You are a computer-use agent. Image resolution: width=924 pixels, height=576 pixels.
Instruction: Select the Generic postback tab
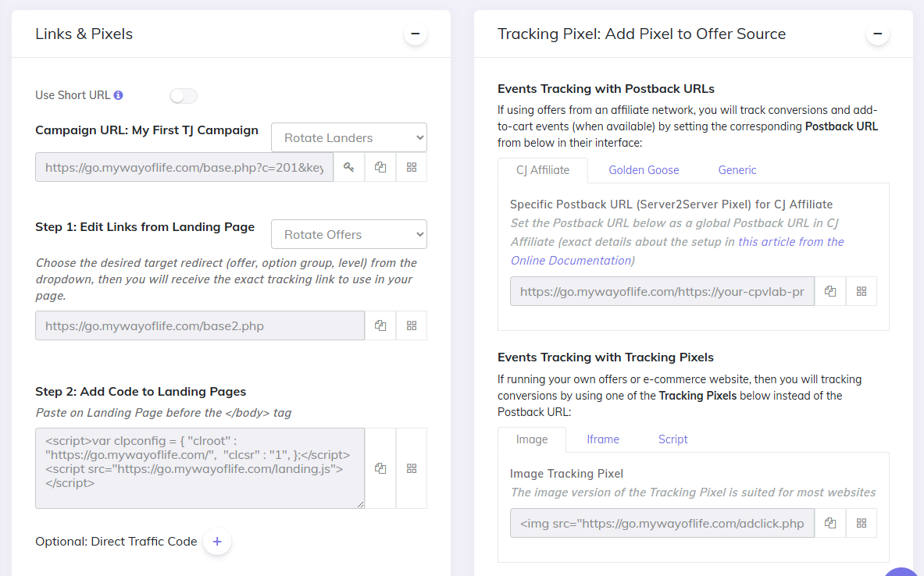tap(737, 169)
